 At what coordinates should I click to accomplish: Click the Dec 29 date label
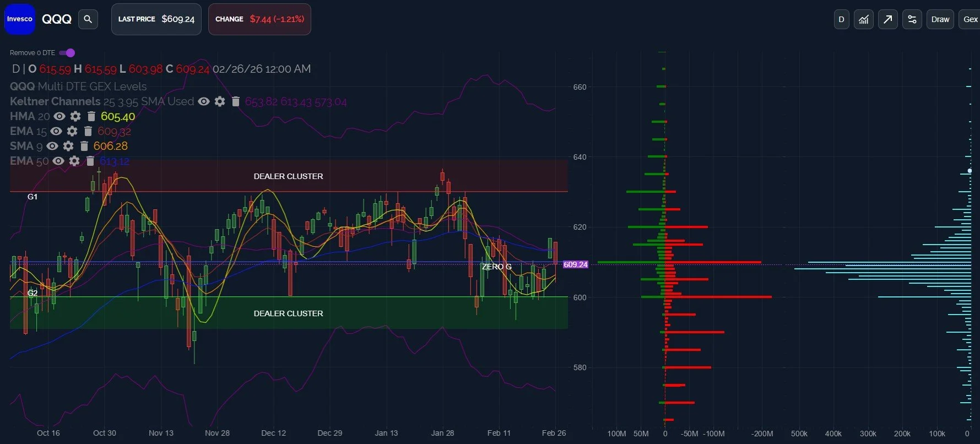pos(330,433)
